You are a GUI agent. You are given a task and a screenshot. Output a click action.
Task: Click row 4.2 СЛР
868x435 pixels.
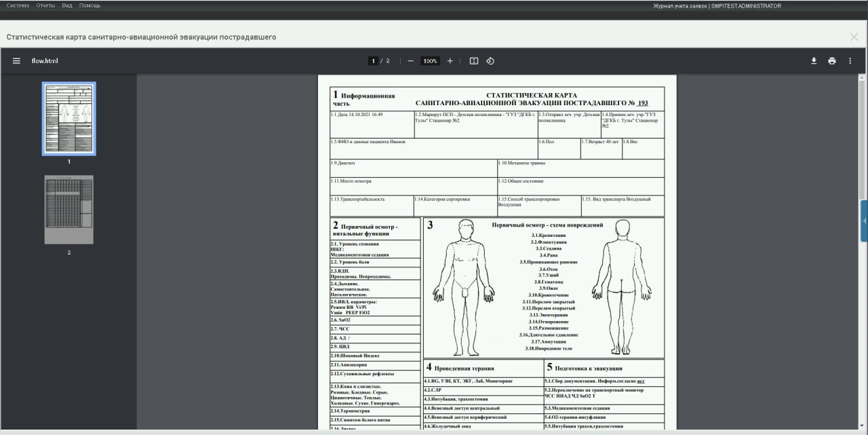pos(483,390)
